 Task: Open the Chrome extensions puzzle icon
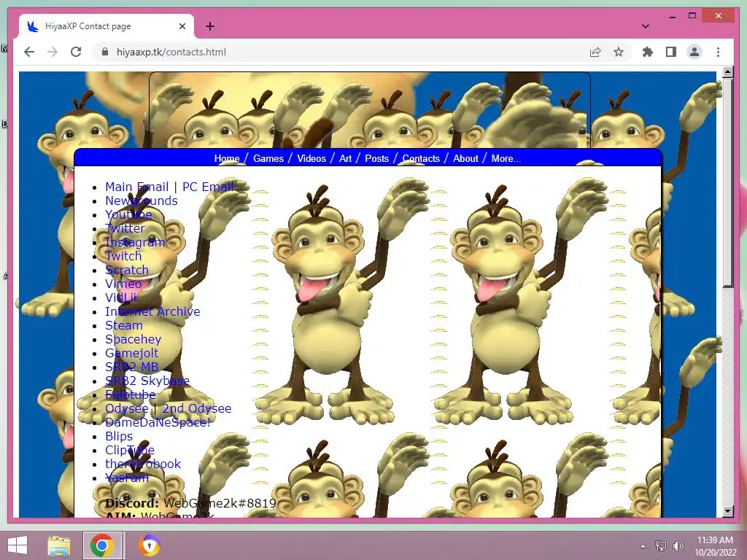point(648,52)
